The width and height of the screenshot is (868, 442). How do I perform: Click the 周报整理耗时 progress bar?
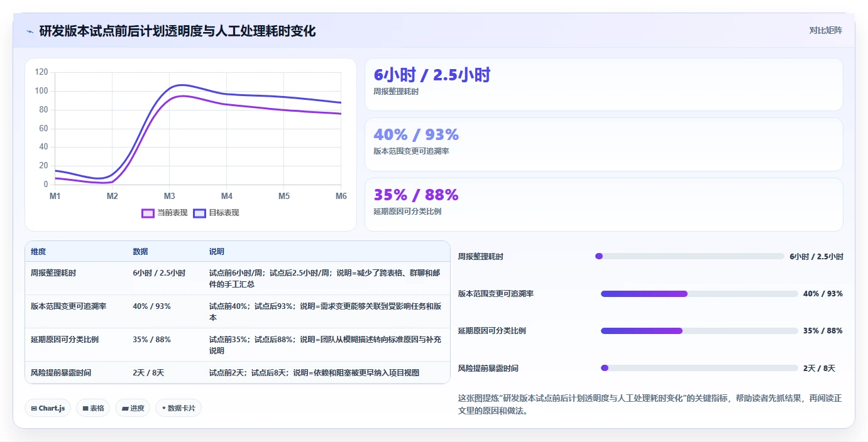(689, 256)
